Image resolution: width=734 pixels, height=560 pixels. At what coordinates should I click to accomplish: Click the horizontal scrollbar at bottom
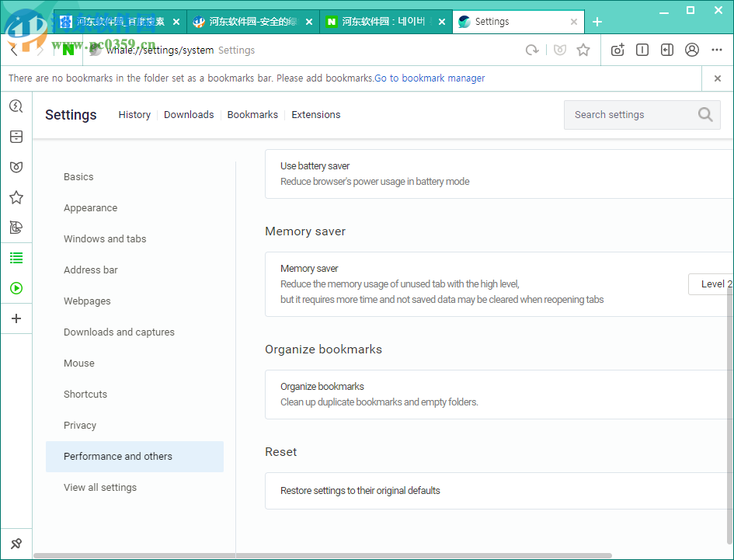pos(322,556)
